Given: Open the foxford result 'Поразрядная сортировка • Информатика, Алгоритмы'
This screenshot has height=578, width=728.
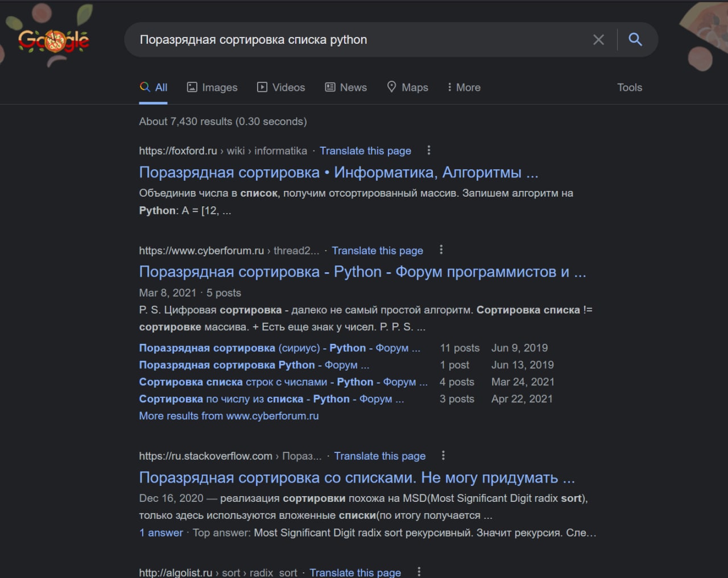Looking at the screenshot, I should (338, 172).
